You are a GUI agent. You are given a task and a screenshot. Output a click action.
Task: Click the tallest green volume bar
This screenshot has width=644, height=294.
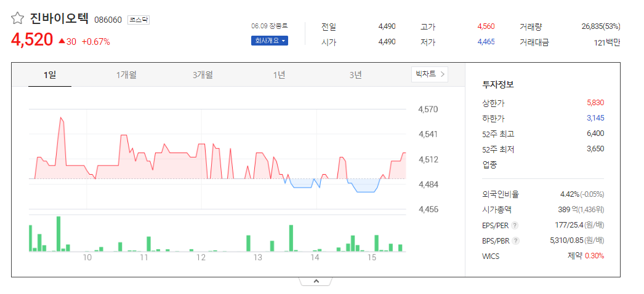58,234
